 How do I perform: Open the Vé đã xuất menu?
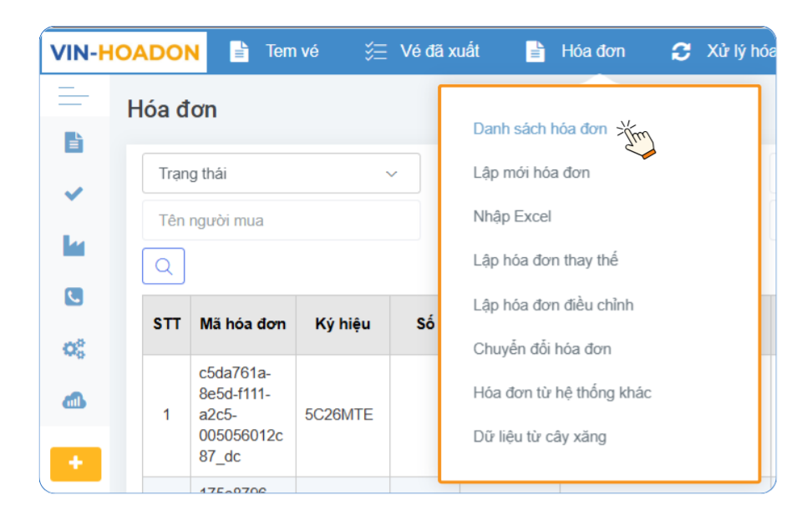point(439,51)
